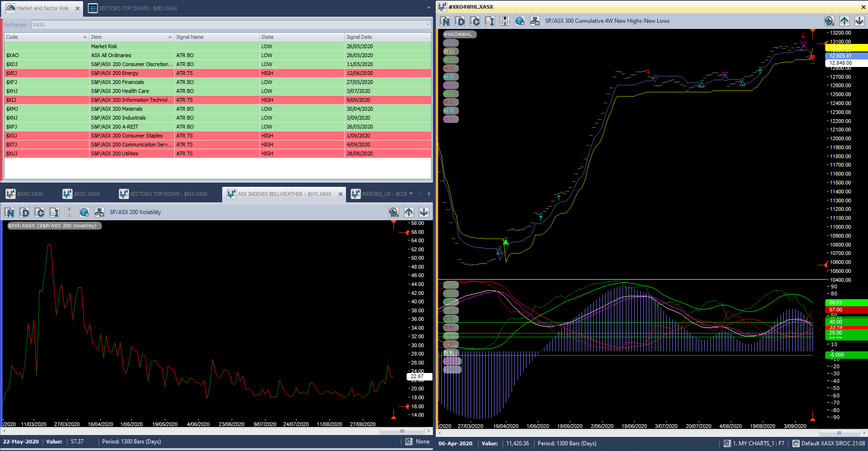Click the hierarchy diagram icon in XKO4WHL toolbar
This screenshot has width=868, height=451.
535,21
